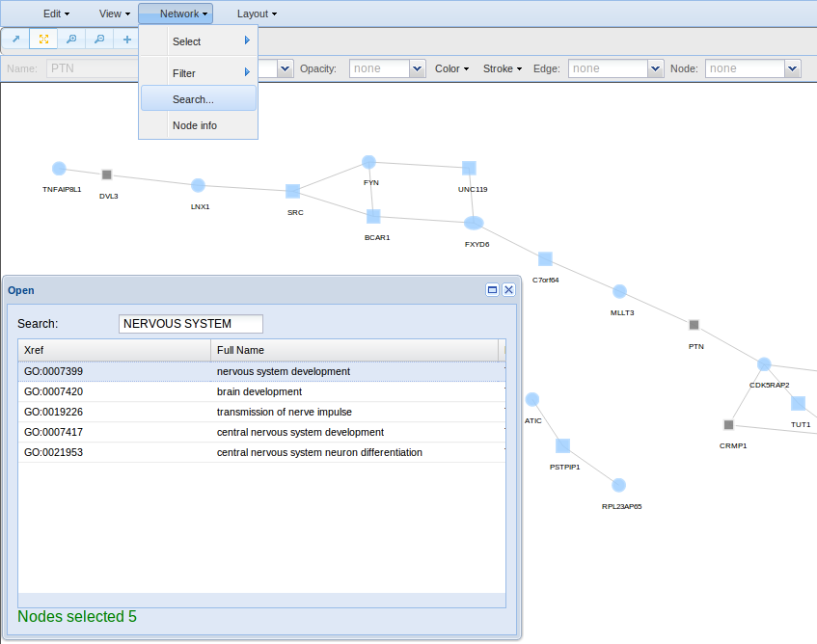Click the zoom in magnifier icon
Image resolution: width=817 pixels, height=644 pixels.
71,40
